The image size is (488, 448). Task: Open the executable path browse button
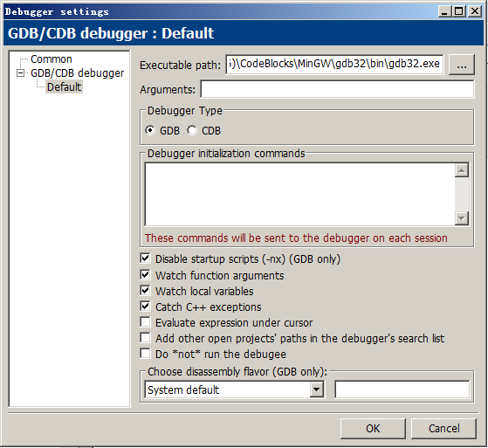coord(462,65)
